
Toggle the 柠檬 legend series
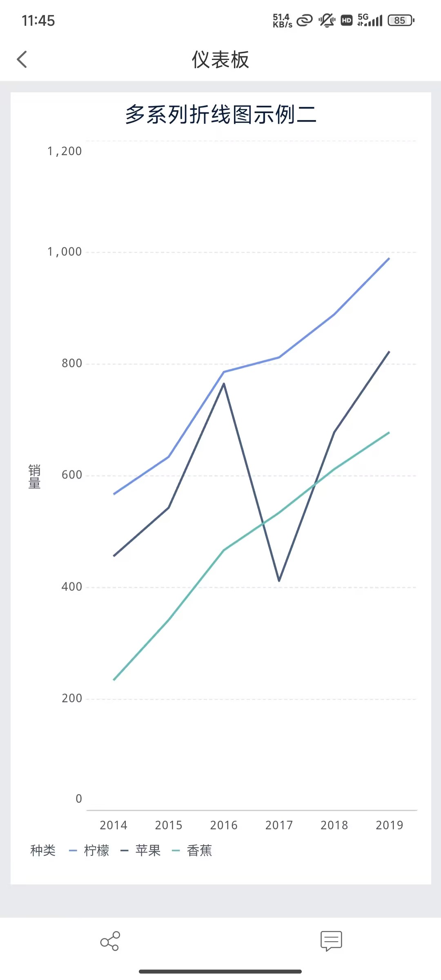[96, 851]
